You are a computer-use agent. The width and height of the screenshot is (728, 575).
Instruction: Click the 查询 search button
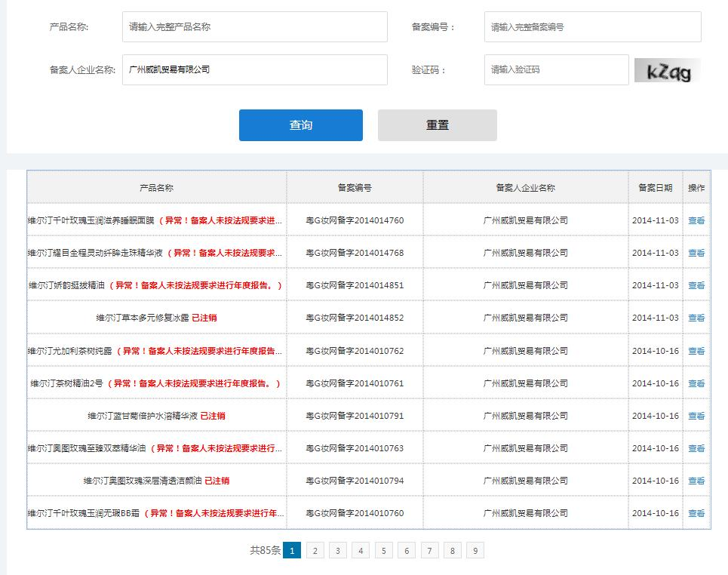[x=300, y=125]
